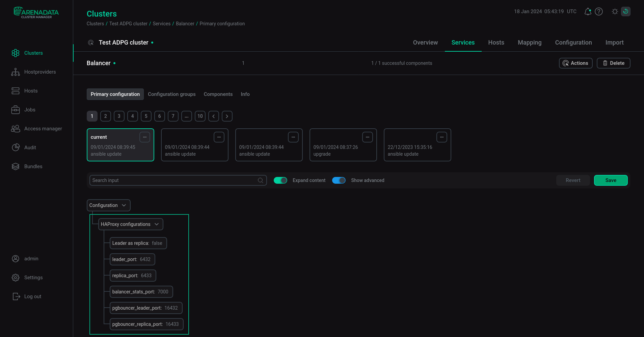Open the Mapping tab
The width and height of the screenshot is (644, 337).
click(530, 43)
